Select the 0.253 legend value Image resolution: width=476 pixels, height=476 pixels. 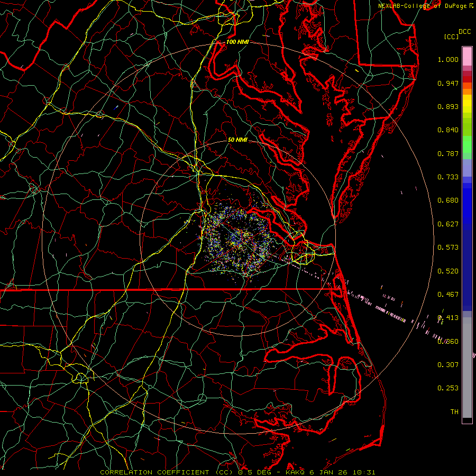(x=448, y=388)
